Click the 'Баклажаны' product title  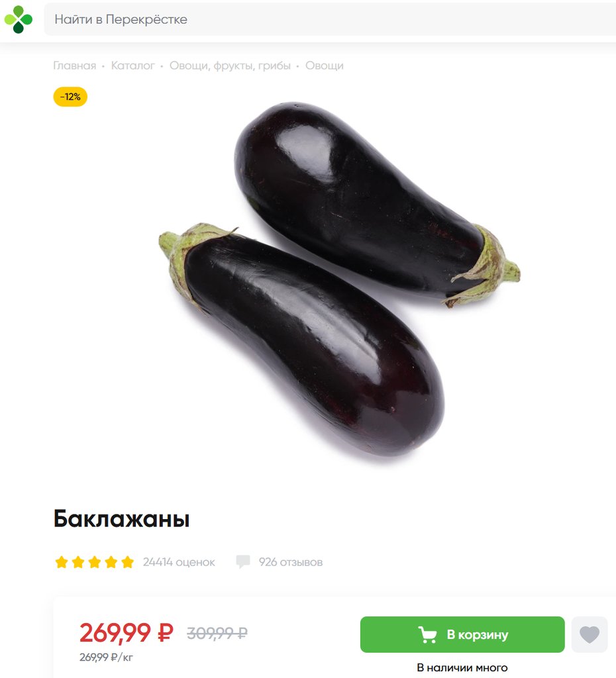tap(122, 518)
